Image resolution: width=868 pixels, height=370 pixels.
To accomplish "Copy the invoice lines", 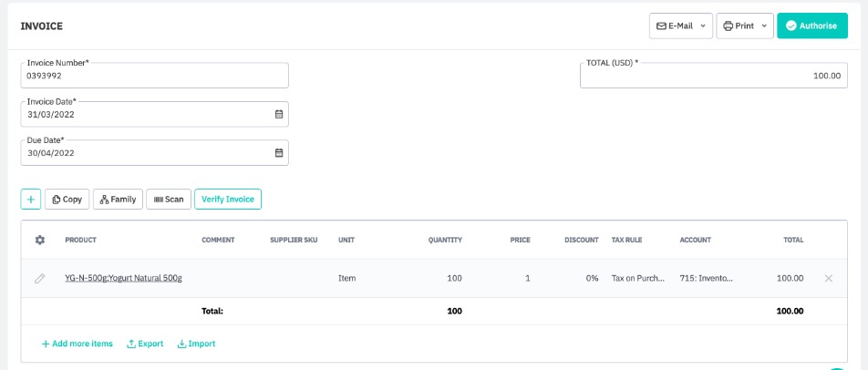I will point(67,199).
